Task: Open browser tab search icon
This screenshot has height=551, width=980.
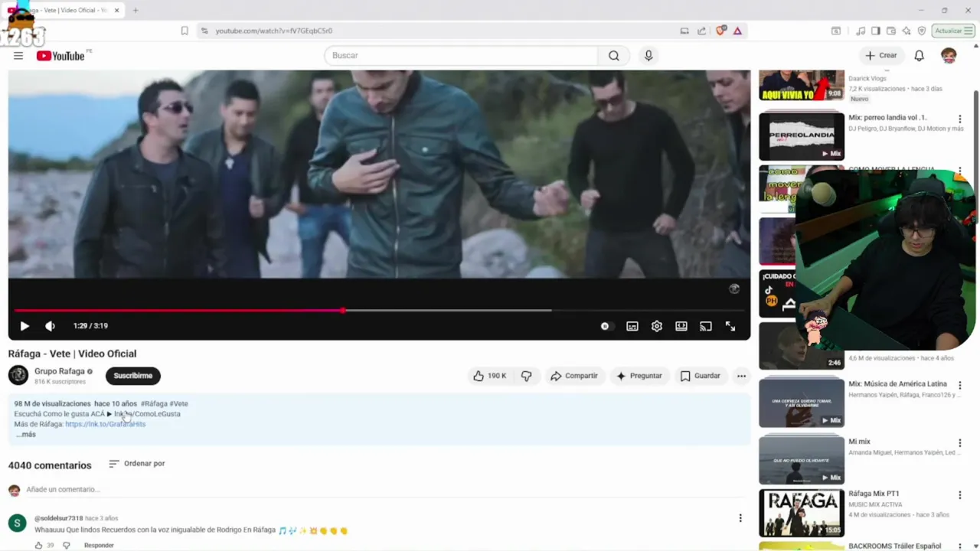Action: tap(835, 31)
